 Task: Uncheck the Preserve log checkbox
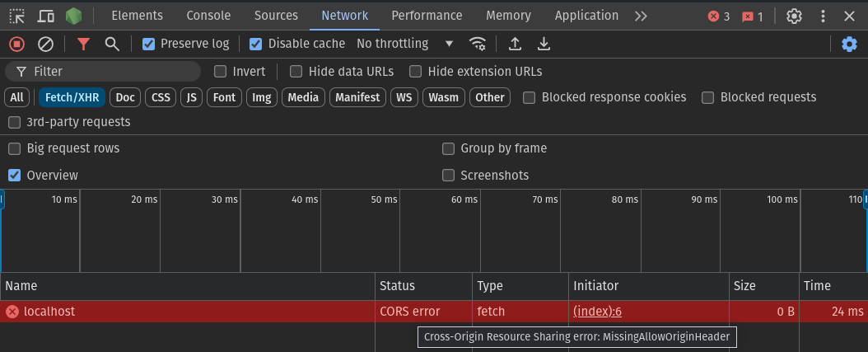tap(148, 44)
